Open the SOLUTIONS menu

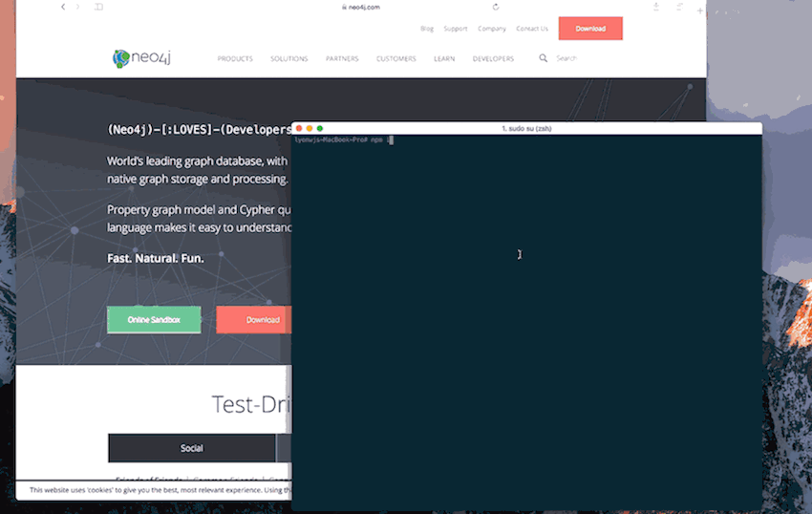288,58
